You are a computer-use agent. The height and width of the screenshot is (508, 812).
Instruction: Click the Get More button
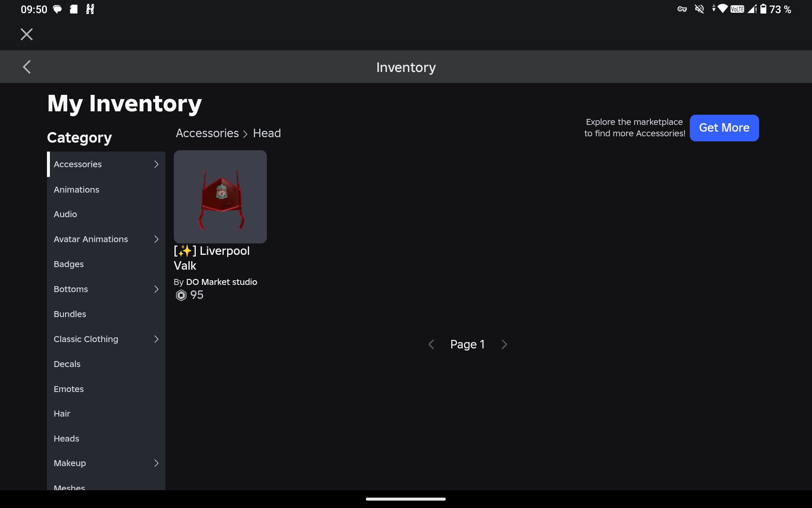click(x=724, y=128)
